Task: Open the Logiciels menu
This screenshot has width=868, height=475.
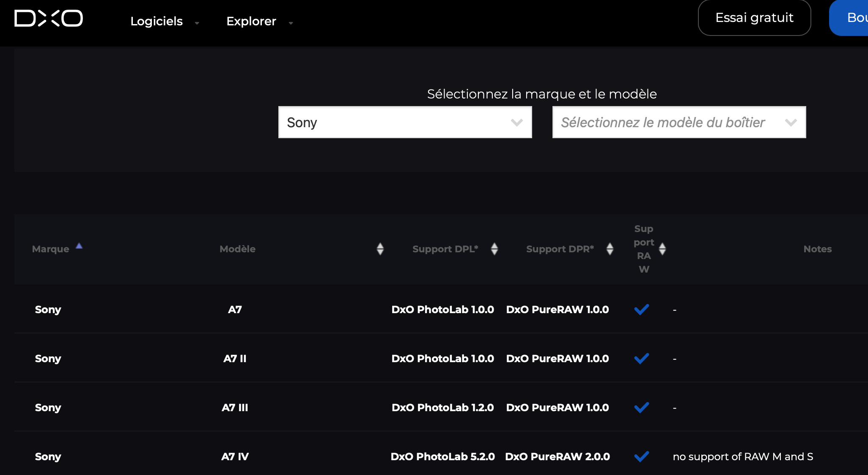Action: 157,21
